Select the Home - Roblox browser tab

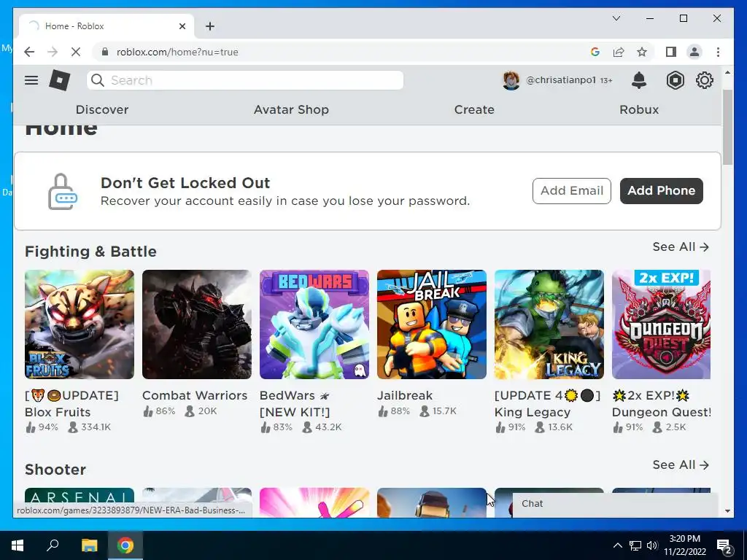(107, 26)
